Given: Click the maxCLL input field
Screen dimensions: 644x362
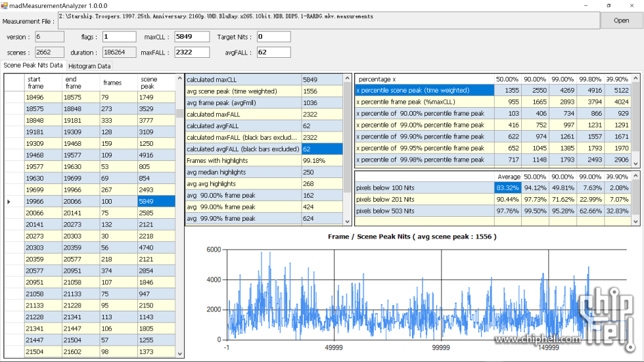Looking at the screenshot, I should 191,37.
